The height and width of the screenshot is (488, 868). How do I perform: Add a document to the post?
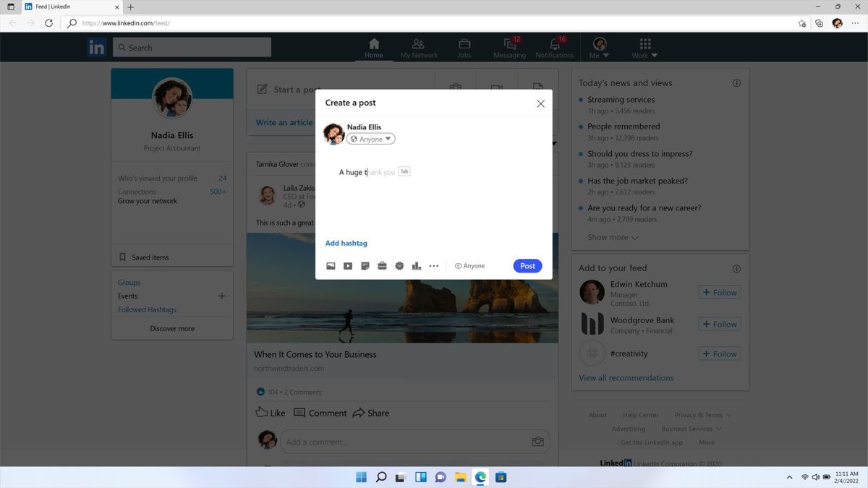[365, 265]
